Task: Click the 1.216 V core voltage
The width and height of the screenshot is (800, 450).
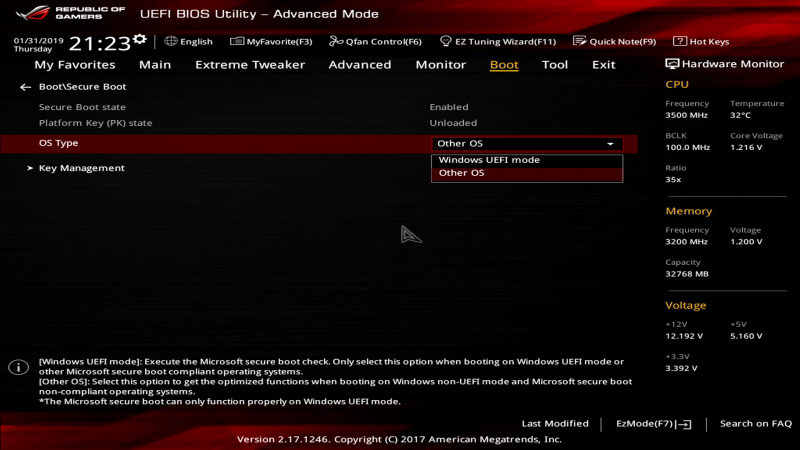Action: point(746,147)
